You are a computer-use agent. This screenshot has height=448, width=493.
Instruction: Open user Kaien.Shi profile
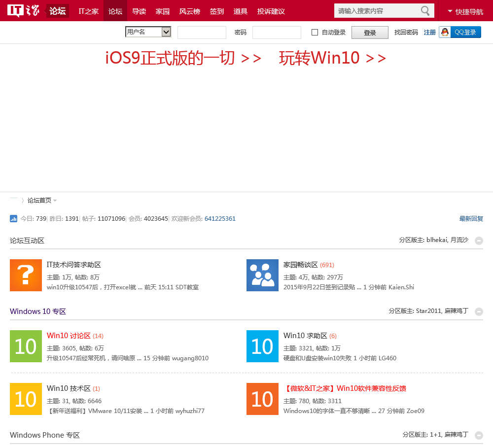click(x=401, y=287)
